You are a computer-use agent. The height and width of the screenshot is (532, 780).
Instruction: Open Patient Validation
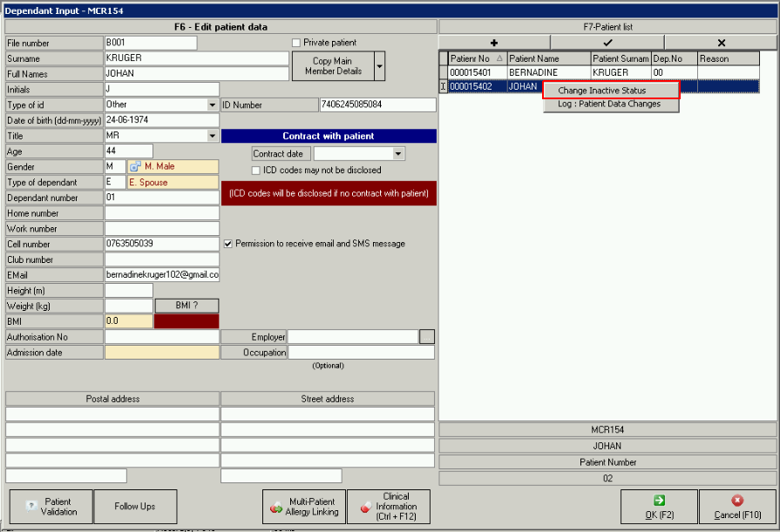tap(49, 507)
